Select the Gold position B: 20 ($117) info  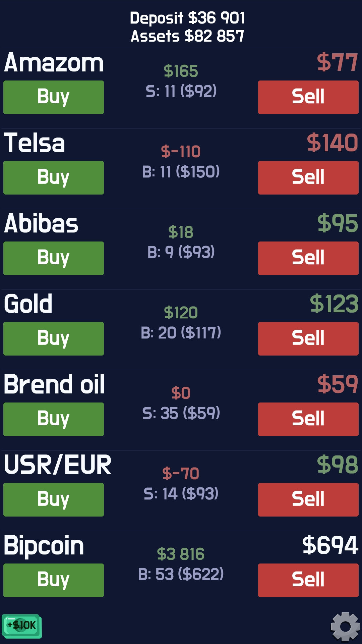click(x=181, y=333)
